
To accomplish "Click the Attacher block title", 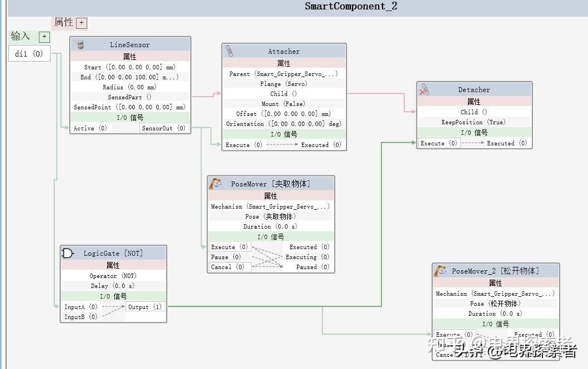I will (284, 51).
